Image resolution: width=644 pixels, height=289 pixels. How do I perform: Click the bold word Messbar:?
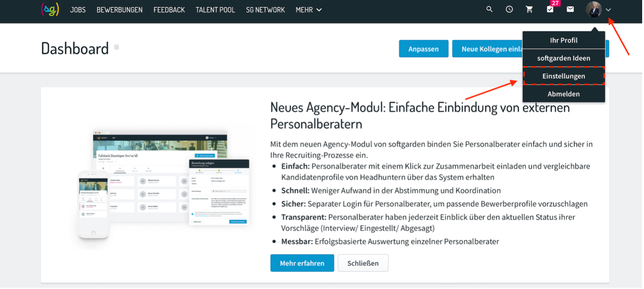tap(297, 242)
